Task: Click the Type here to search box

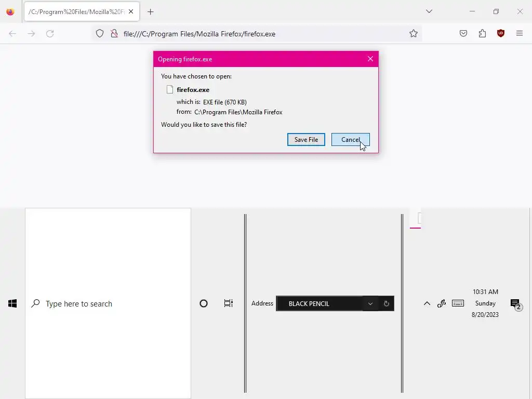Action: pos(108,303)
